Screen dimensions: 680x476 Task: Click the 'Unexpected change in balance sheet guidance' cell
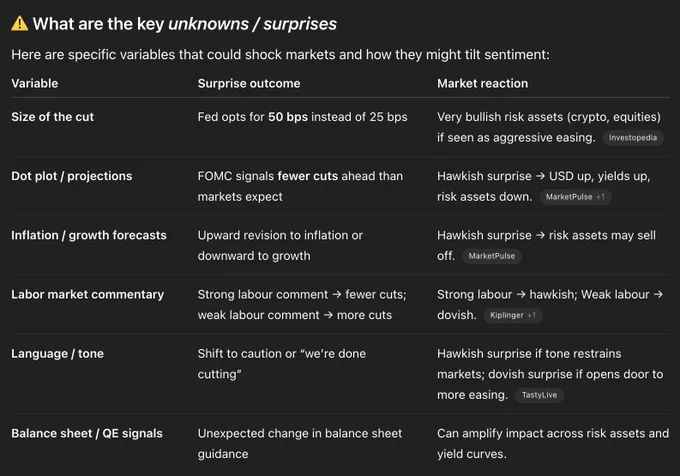click(300, 443)
